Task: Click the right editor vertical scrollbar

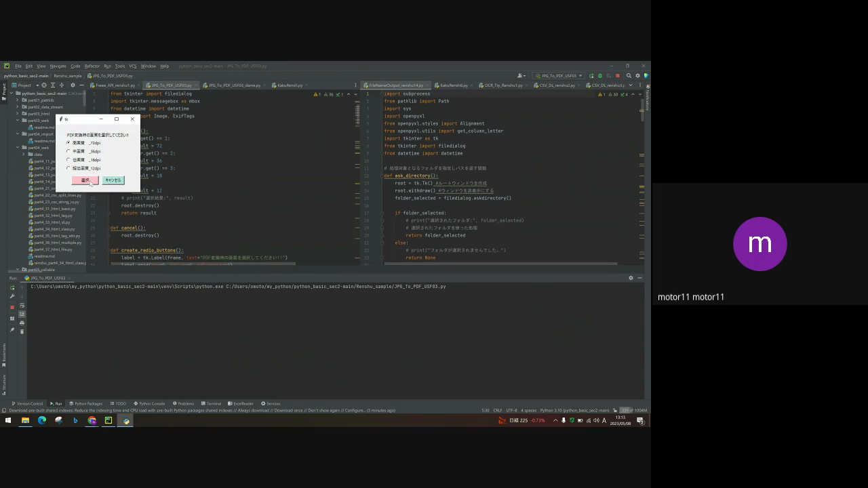Action: coord(642,115)
